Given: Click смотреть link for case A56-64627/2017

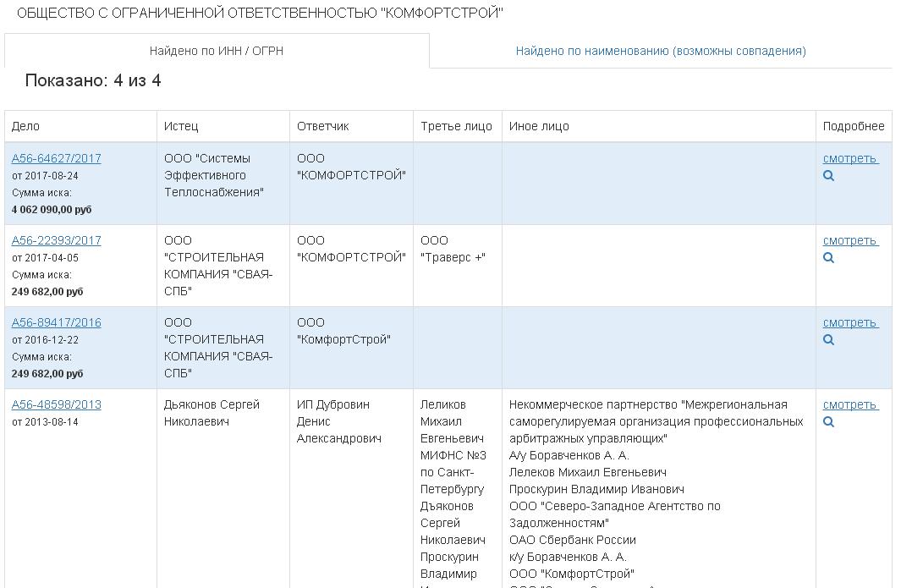Looking at the screenshot, I should [850, 158].
